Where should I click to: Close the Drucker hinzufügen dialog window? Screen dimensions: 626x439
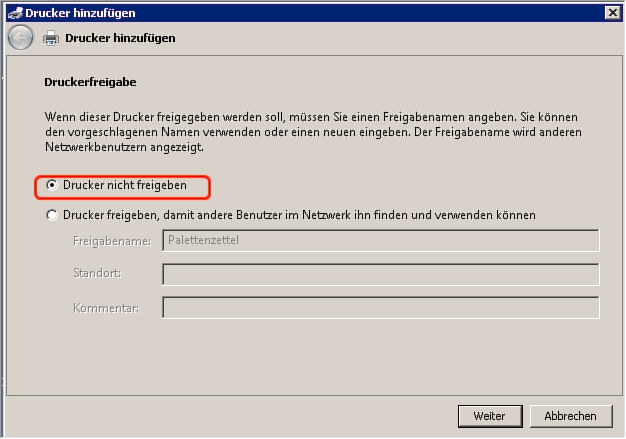pyautogui.click(x=612, y=12)
